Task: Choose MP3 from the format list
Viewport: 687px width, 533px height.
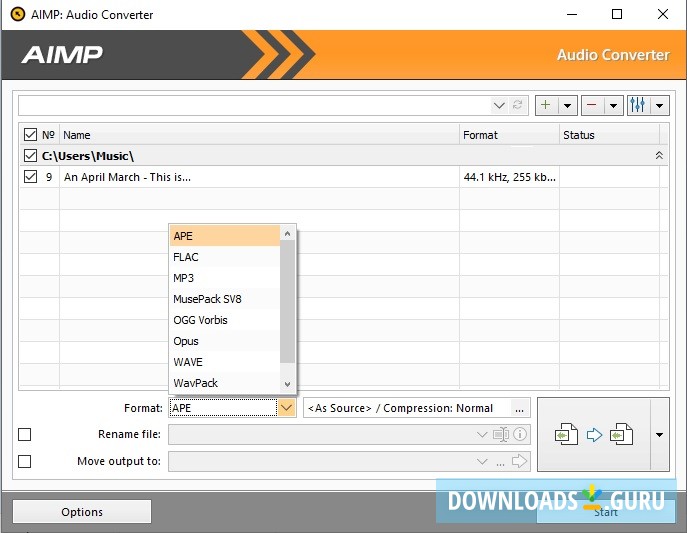Action: (x=224, y=278)
